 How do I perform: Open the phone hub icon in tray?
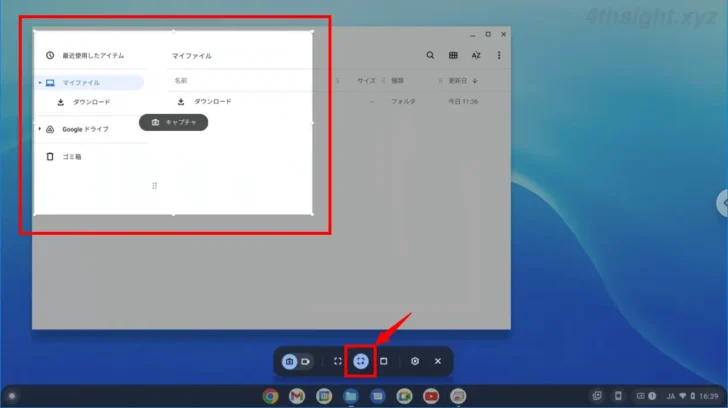pyautogui.click(x=618, y=396)
